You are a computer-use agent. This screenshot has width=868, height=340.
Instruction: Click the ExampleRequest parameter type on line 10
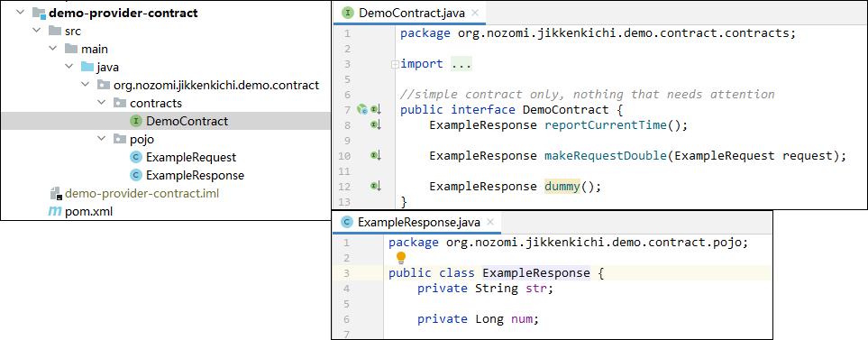pos(725,156)
